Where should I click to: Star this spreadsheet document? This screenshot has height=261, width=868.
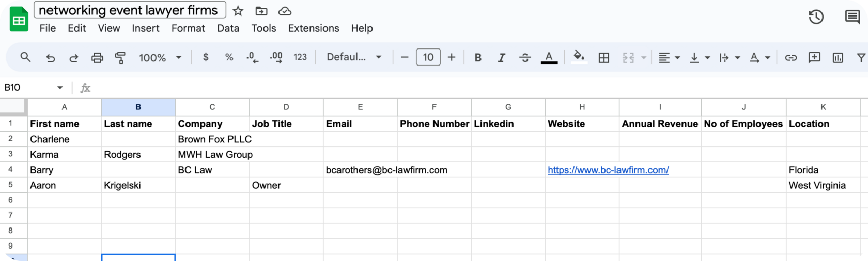coord(238,11)
